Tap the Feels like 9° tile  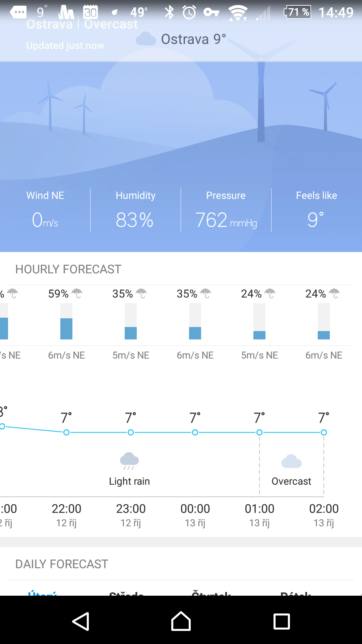coord(317,210)
